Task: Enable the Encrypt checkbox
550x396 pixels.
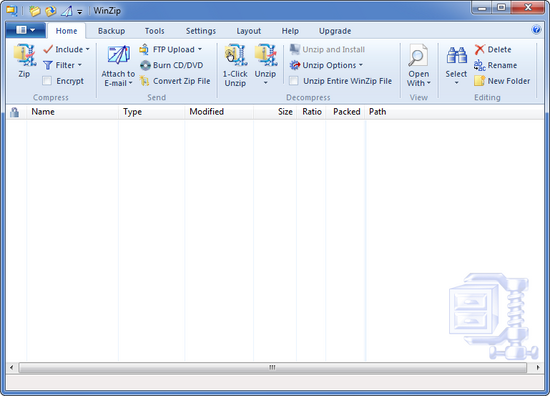Action: [x=47, y=81]
